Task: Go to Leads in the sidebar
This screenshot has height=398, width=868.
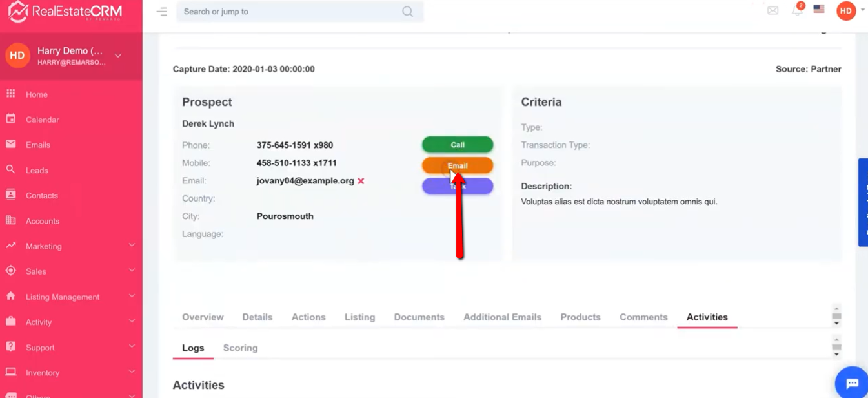Action: click(x=37, y=171)
